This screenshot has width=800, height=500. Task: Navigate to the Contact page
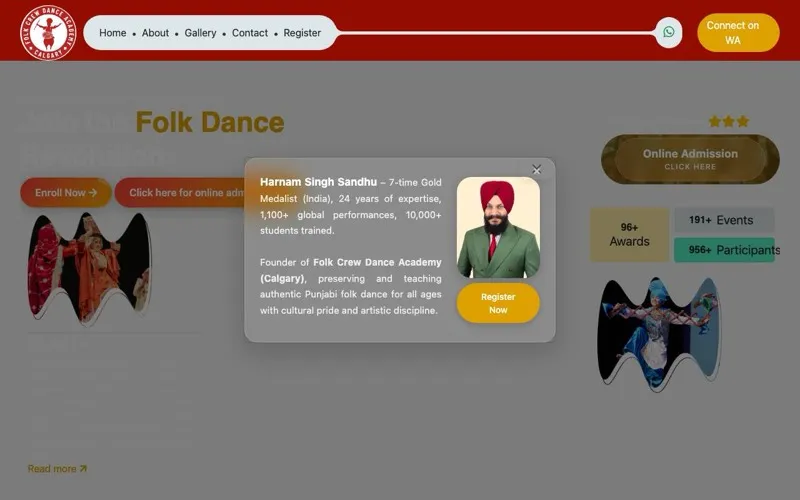pos(249,33)
